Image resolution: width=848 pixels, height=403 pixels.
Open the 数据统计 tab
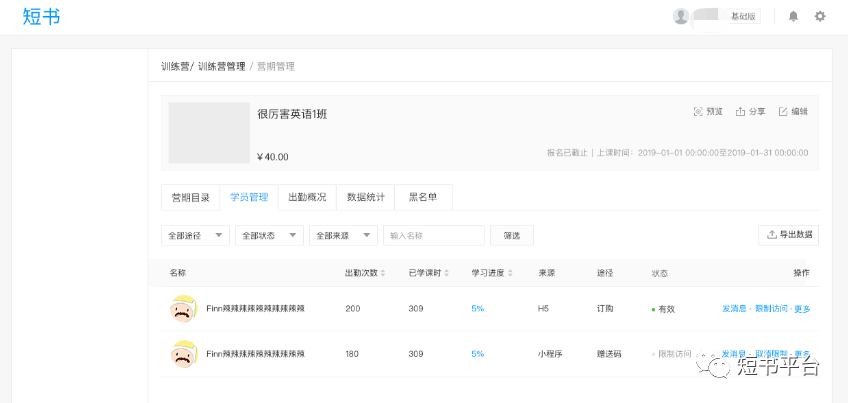point(366,197)
